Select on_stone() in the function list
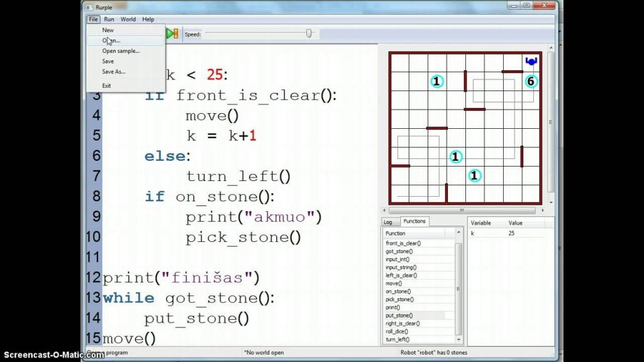This screenshot has height=362, width=644. pos(398,292)
